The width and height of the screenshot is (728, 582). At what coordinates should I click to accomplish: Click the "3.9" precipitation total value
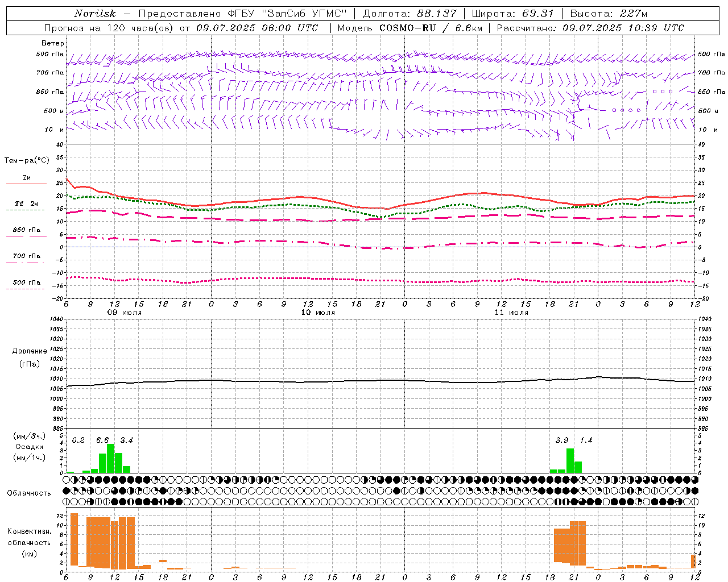[x=562, y=440]
